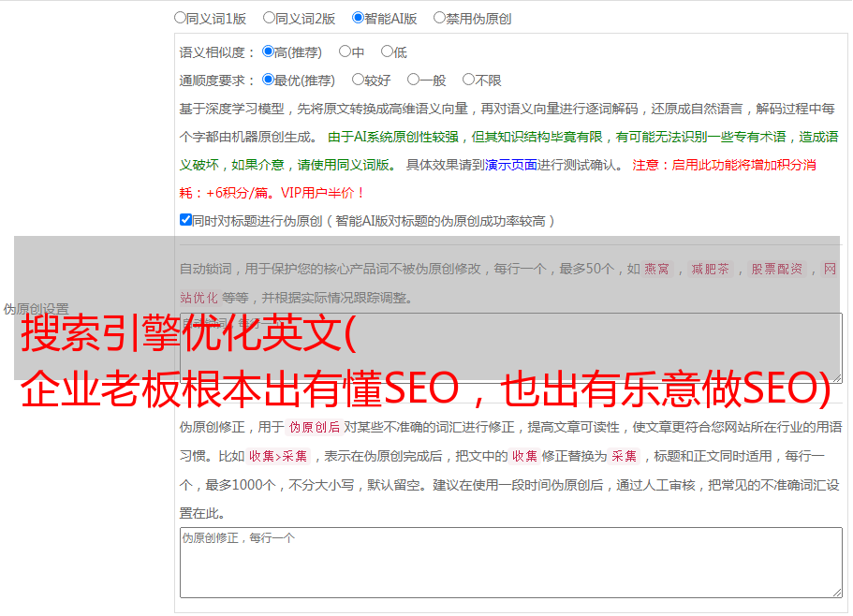Set 语义相似度 to 高(推荐)
Image resolution: width=853 pixels, height=616 pixels.
(268, 51)
